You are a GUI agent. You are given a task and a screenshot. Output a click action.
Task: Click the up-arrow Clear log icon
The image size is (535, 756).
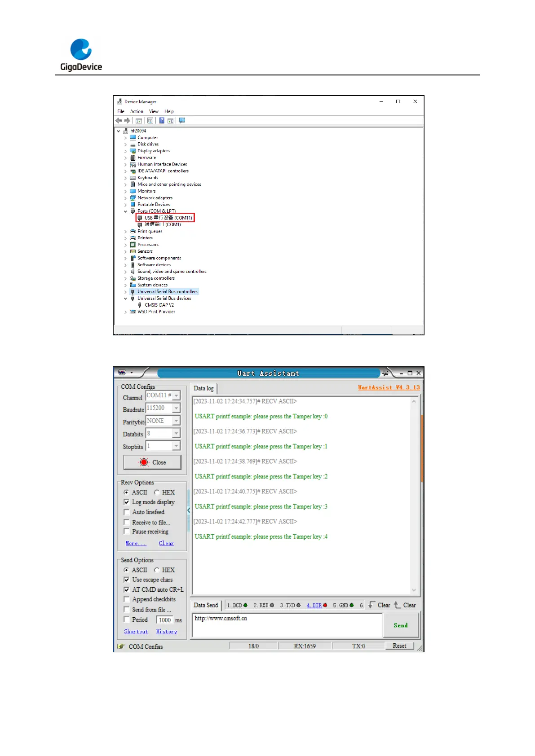click(x=397, y=605)
